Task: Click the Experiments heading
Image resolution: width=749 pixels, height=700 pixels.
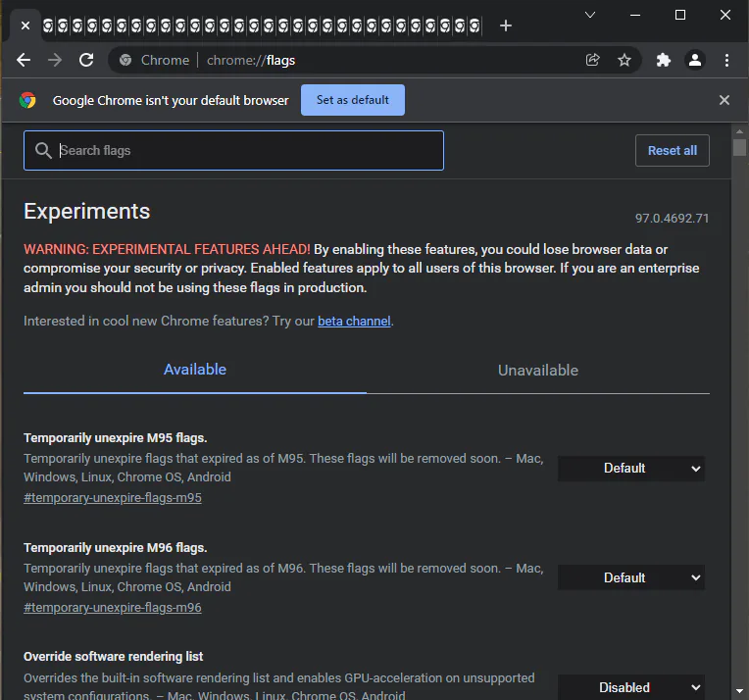Action: (x=87, y=211)
